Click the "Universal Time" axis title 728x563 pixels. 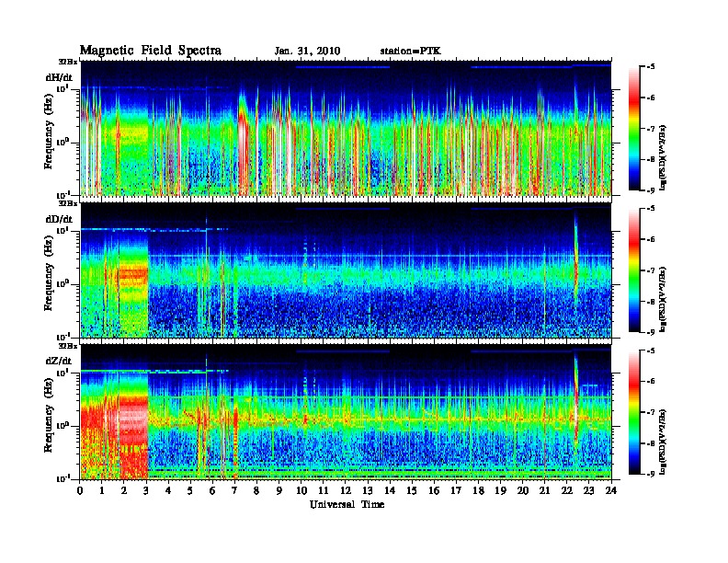tap(347, 504)
